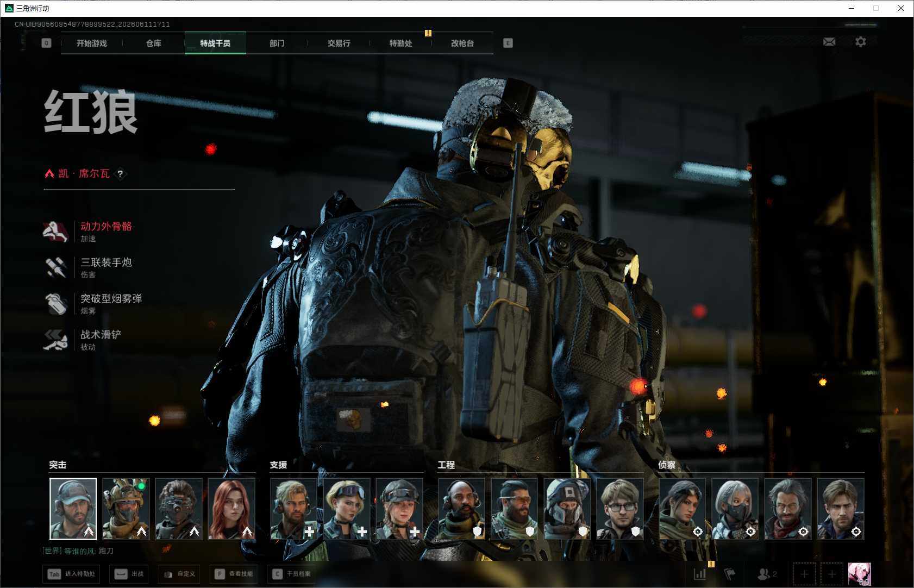
Task: Open the bar chart stats icon
Action: pyautogui.click(x=700, y=574)
